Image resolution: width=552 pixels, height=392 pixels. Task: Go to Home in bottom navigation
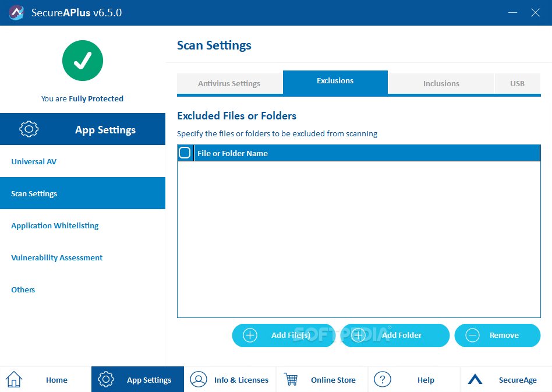pos(46,379)
